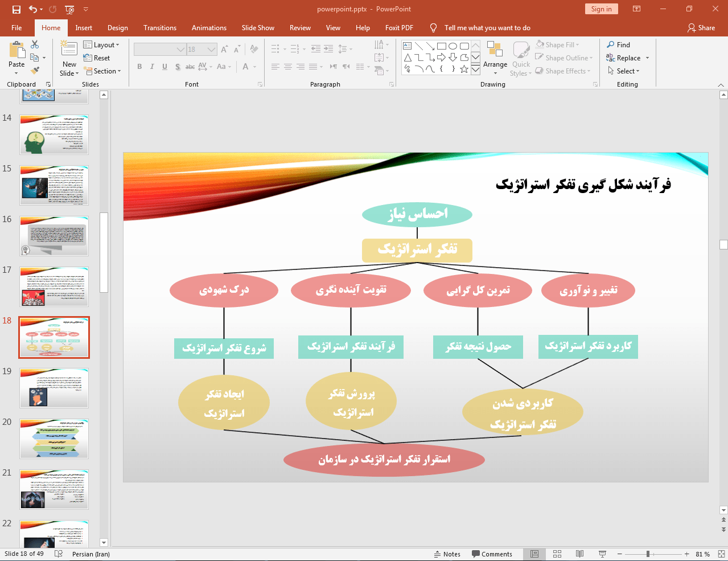Toggle text Shadow formatting

click(178, 67)
